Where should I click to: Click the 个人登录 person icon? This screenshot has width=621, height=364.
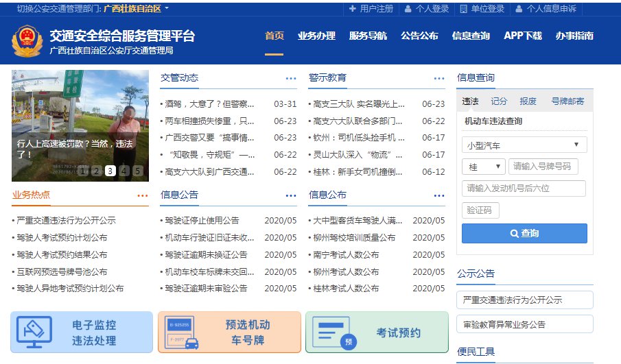point(408,9)
